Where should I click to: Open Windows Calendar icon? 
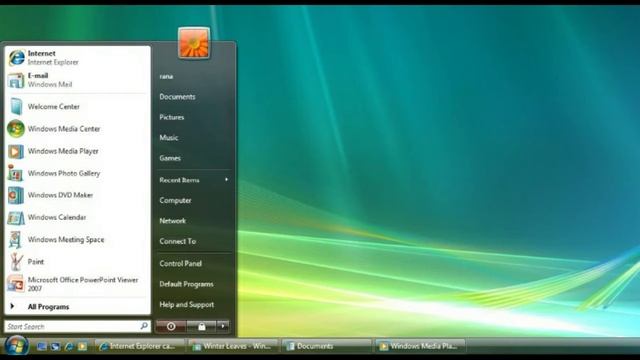pos(16,218)
